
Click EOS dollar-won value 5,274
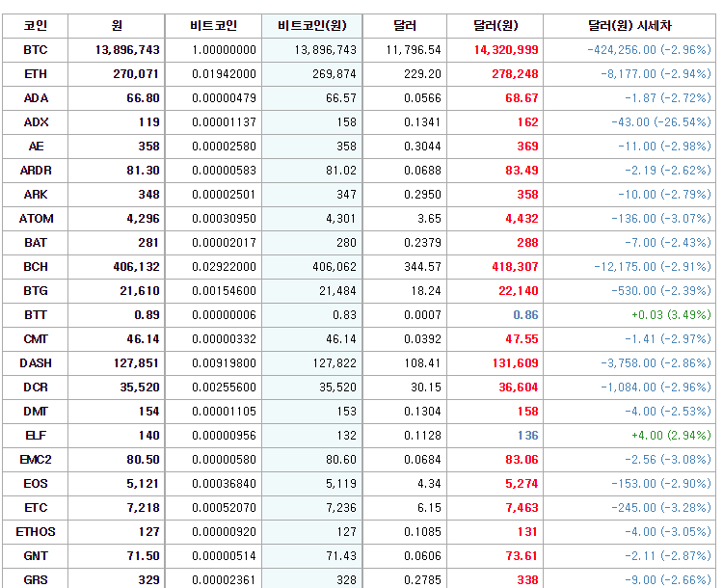[522, 483]
